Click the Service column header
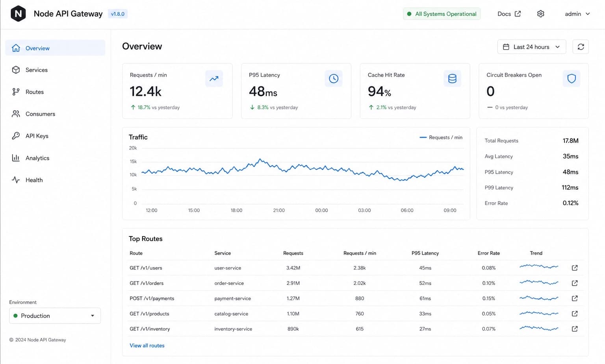605x364 pixels. pos(223,253)
